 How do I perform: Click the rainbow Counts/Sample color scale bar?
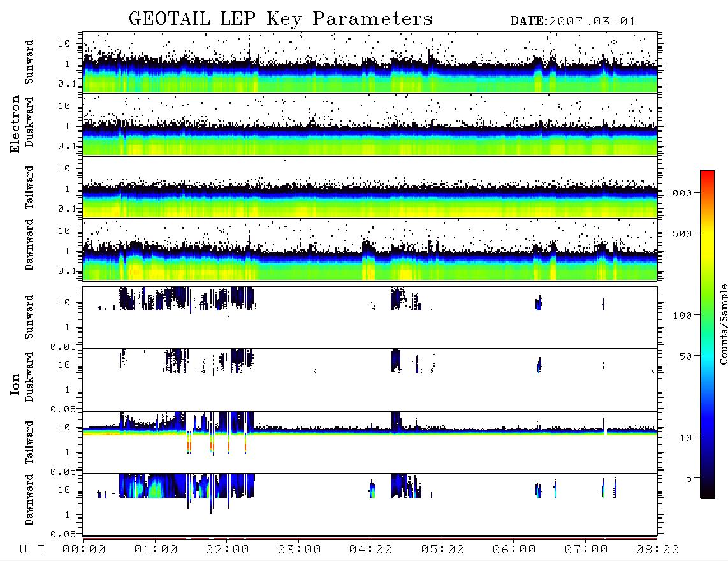click(x=707, y=334)
